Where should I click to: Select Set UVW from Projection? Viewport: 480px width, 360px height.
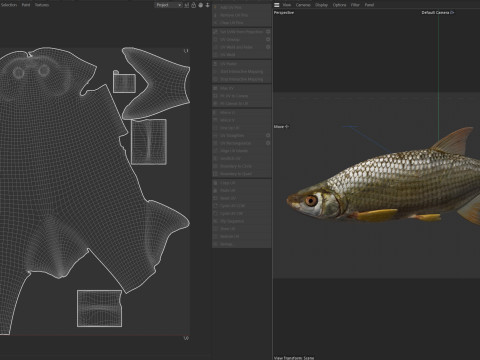coord(239,32)
